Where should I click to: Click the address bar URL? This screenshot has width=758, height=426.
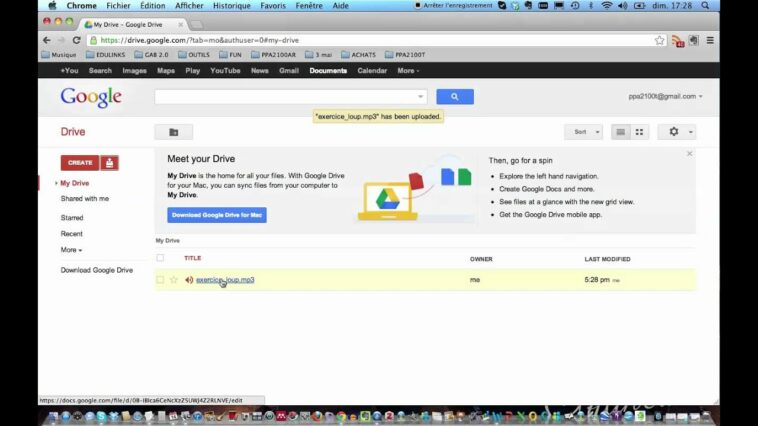point(200,40)
